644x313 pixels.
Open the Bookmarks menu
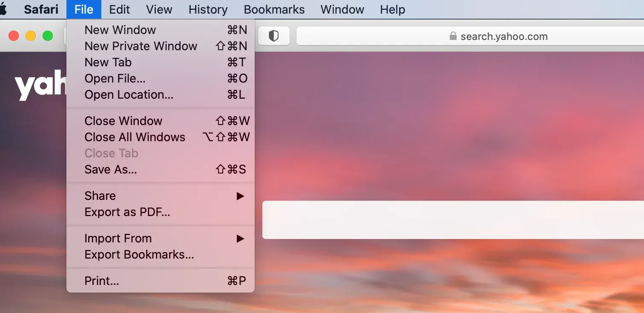point(274,9)
